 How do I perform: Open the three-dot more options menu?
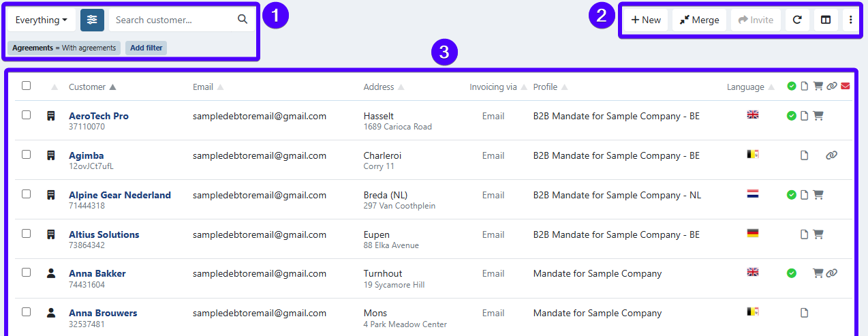[x=850, y=20]
